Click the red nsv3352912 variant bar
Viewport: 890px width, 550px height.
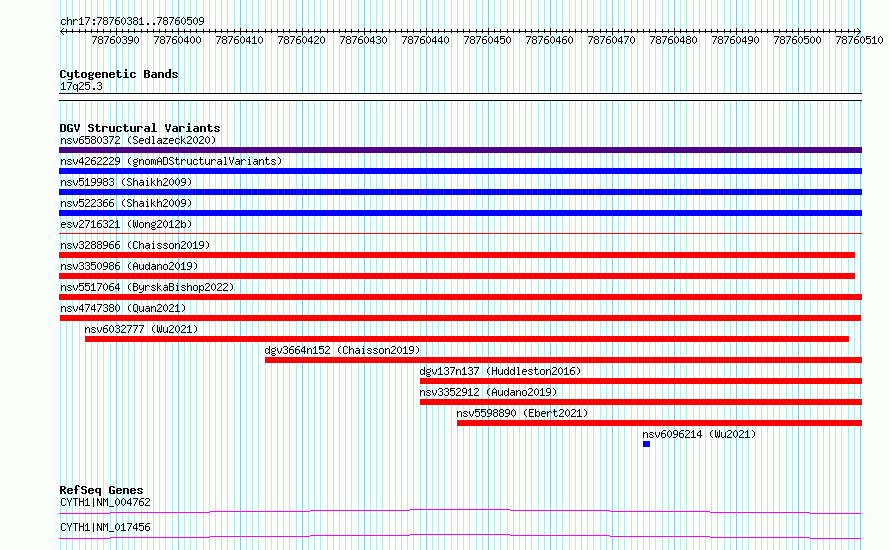pyautogui.click(x=641, y=402)
